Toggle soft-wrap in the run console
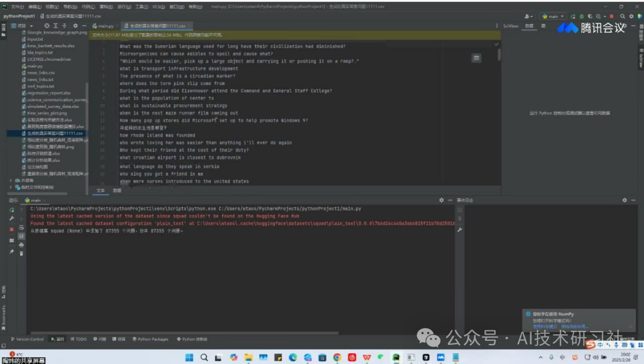644x364 pixels. pyautogui.click(x=21, y=228)
